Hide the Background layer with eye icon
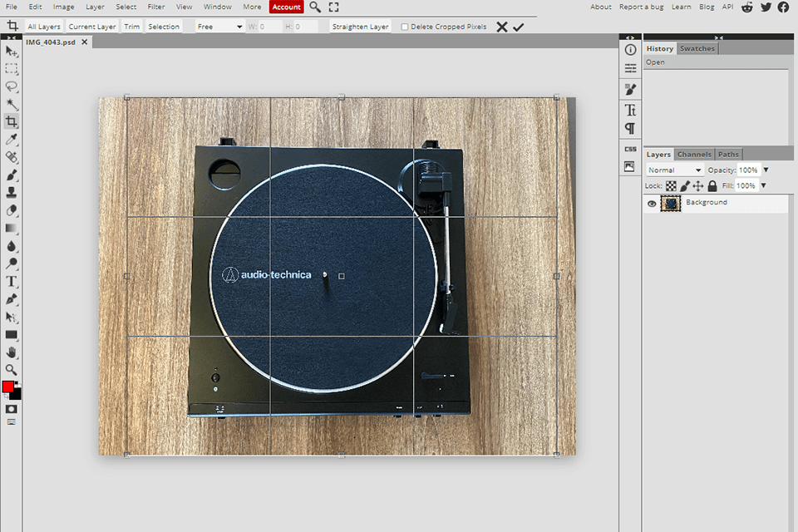Image resolution: width=798 pixels, height=532 pixels. 652,204
